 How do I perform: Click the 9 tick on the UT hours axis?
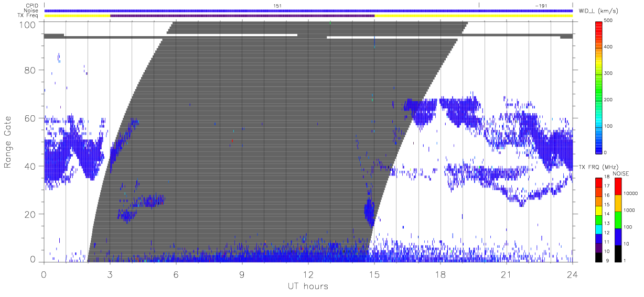[x=242, y=274]
